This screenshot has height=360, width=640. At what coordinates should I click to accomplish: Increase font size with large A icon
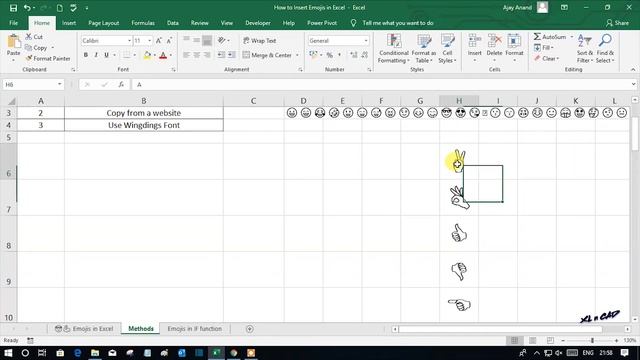point(159,40)
